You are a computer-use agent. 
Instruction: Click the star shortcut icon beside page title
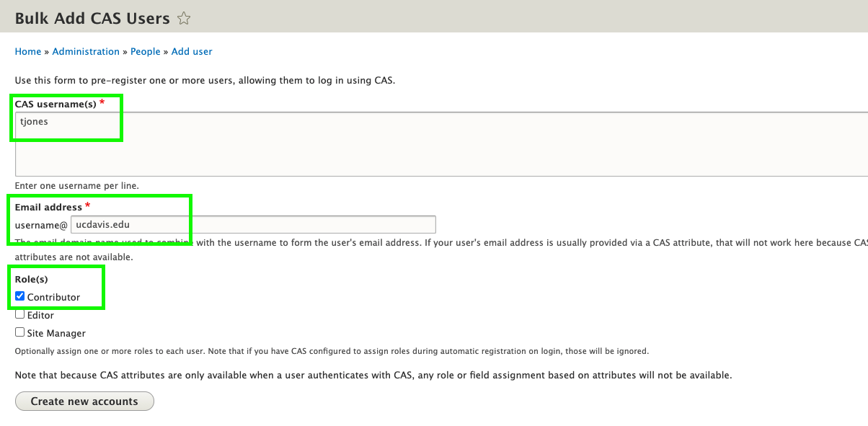(184, 19)
